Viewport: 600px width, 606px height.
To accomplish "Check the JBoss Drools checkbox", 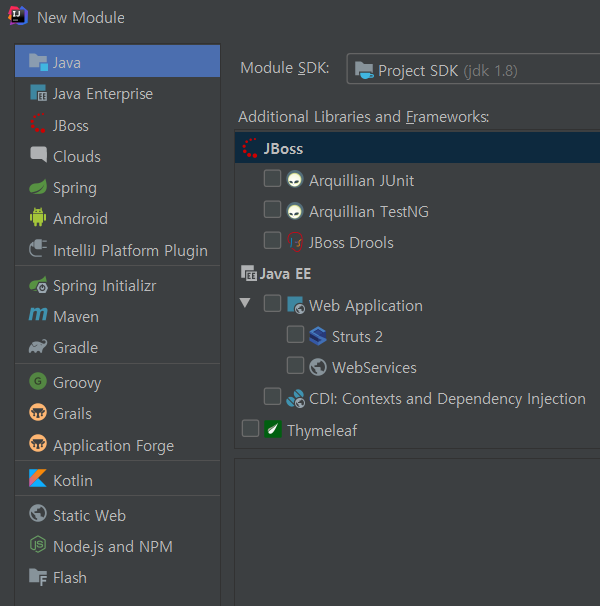I will (x=272, y=240).
